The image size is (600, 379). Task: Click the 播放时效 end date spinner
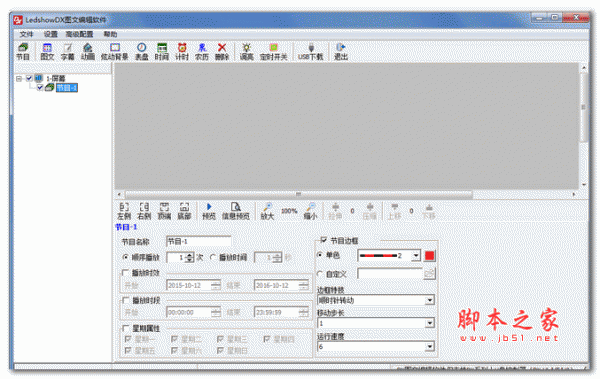coord(303,285)
